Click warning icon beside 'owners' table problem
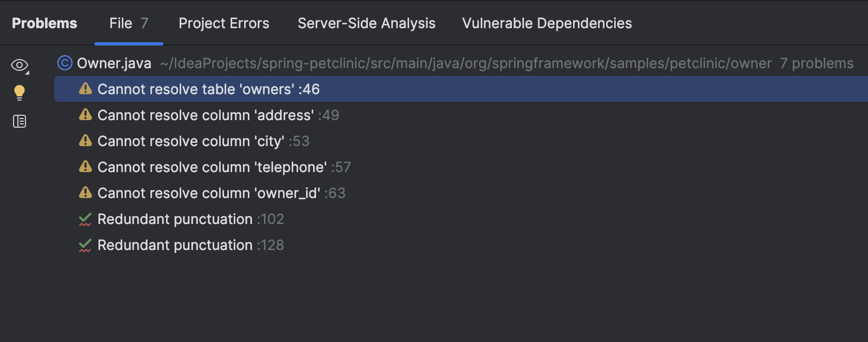This screenshot has height=342, width=868. click(86, 89)
